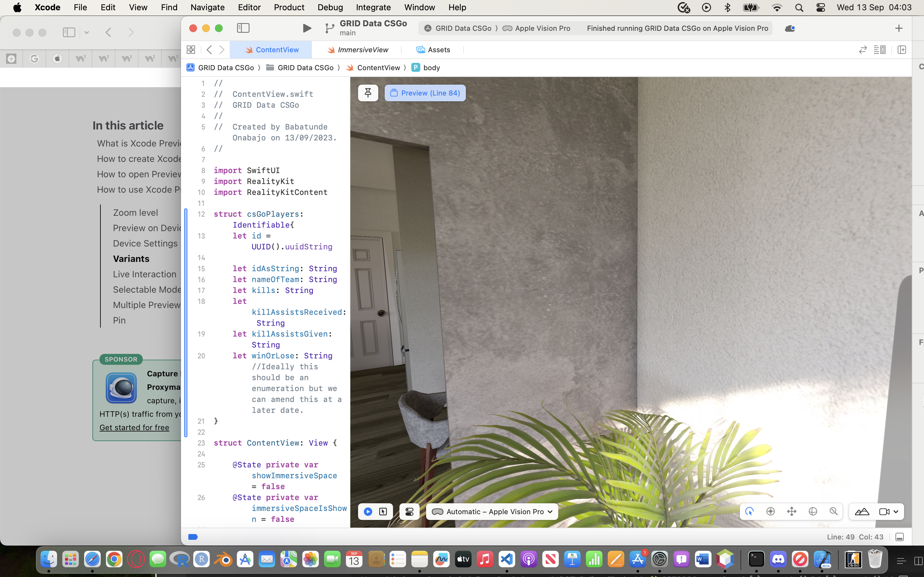924x577 pixels.
Task: Switch preview to Selectable mode
Action: pyautogui.click(x=382, y=511)
